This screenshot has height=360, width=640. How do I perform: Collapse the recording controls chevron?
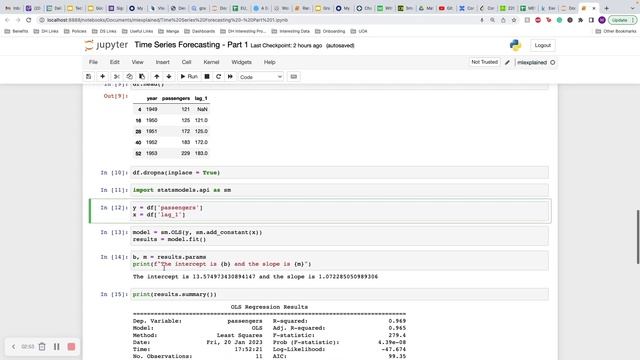13,347
